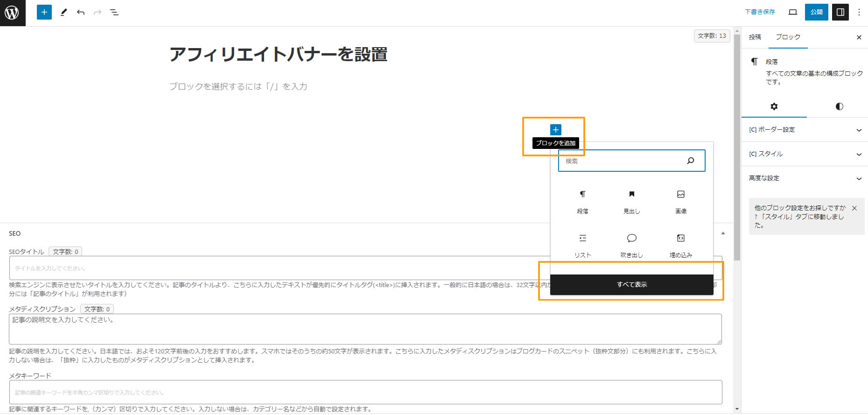Screen dimensions: 868x415
Task: Click the メタキーワード input field
Action: pyautogui.click(x=365, y=392)
